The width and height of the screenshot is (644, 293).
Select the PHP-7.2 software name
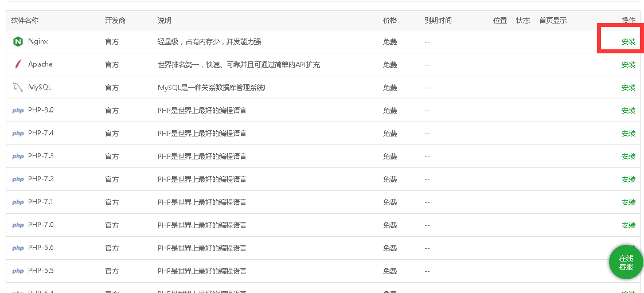pyautogui.click(x=41, y=179)
